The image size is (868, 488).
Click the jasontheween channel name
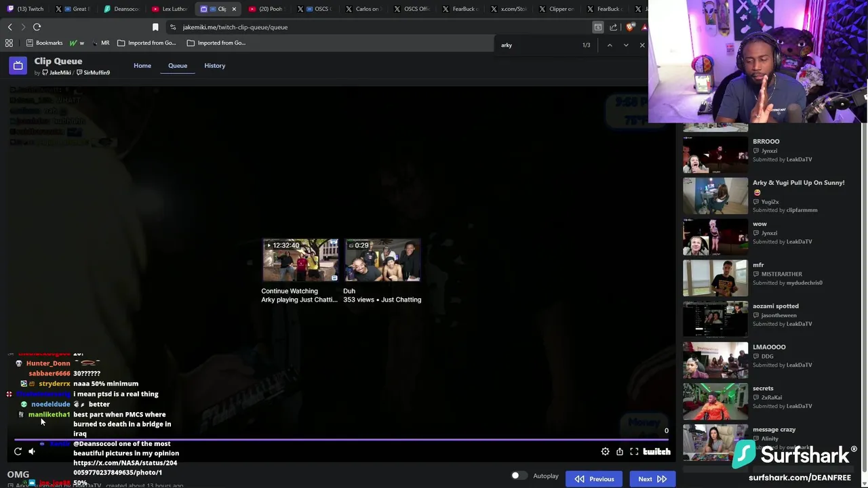tap(778, 315)
